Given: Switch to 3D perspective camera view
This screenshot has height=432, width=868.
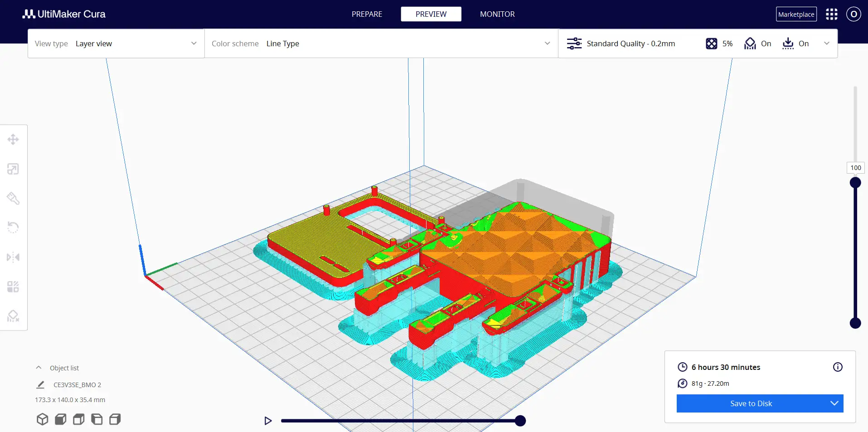Looking at the screenshot, I should coord(42,419).
